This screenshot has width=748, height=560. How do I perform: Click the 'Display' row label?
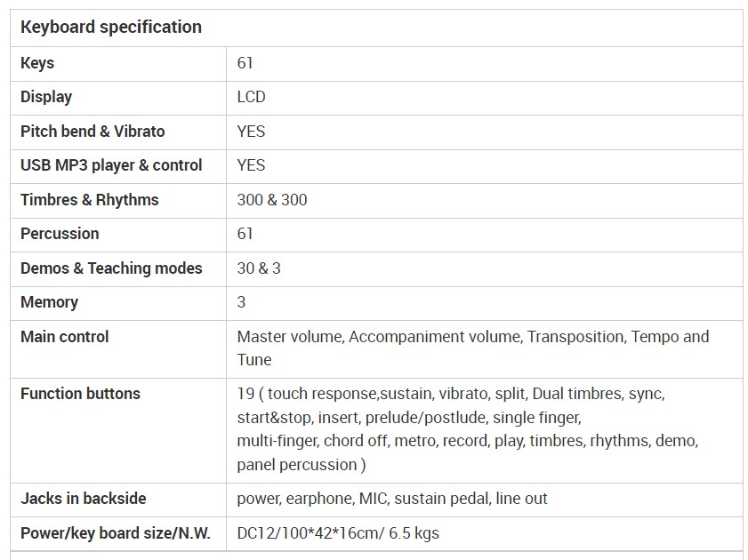46,97
